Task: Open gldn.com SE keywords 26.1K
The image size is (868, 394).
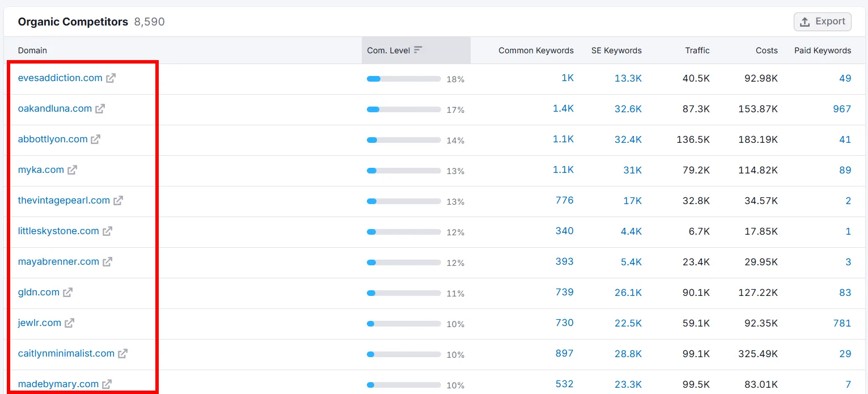Action: pos(628,292)
